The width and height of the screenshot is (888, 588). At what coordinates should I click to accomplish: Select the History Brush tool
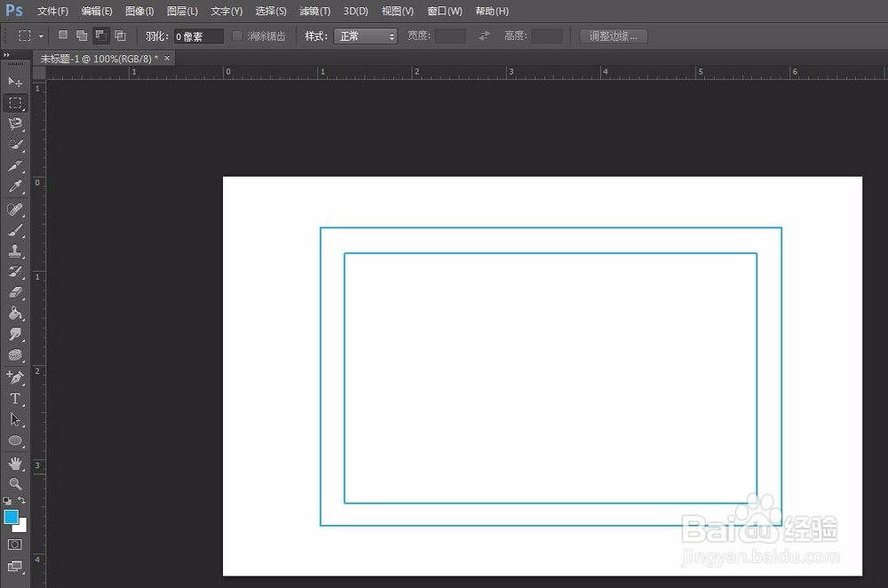[x=15, y=272]
